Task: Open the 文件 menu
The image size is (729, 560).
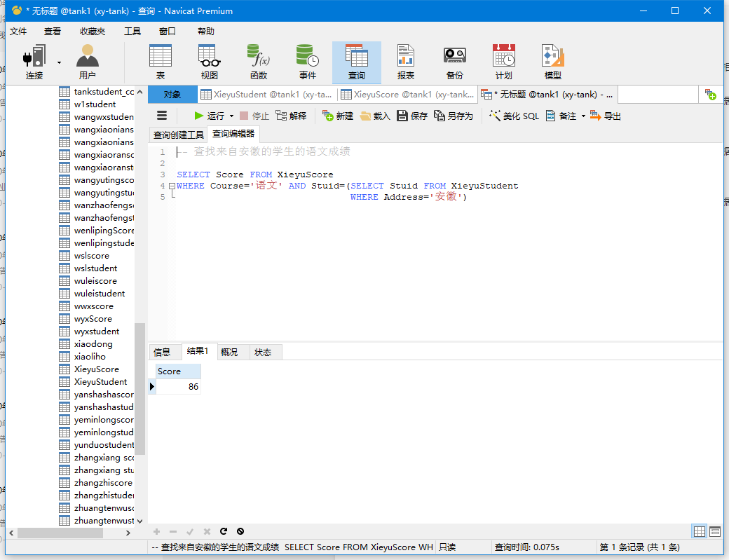Action: tap(18, 31)
